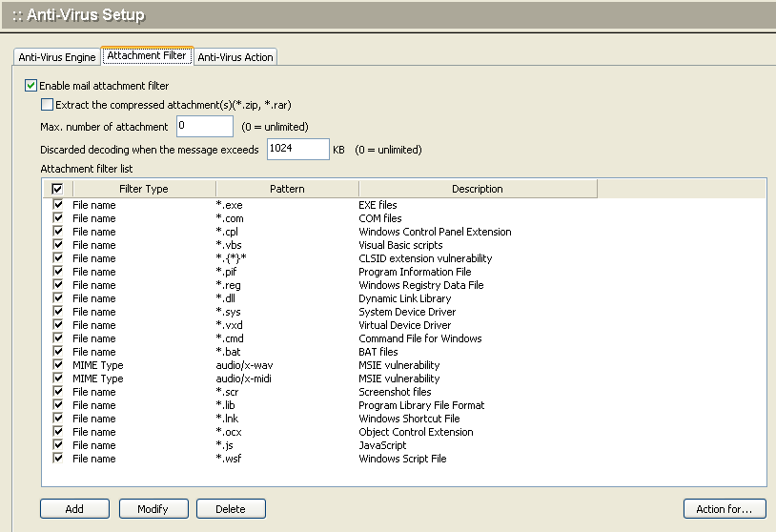This screenshot has width=776, height=532.
Task: Disable the Enable mail attachment filter checkbox
Action: click(31, 86)
